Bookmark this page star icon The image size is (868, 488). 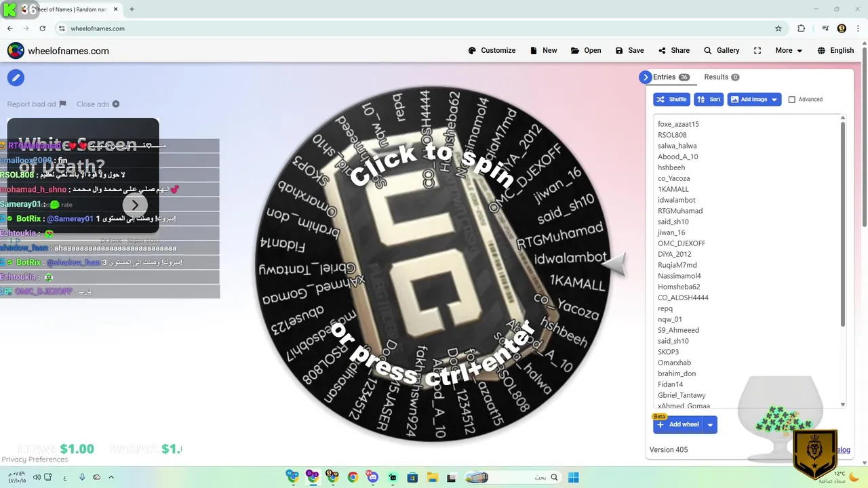tap(778, 28)
